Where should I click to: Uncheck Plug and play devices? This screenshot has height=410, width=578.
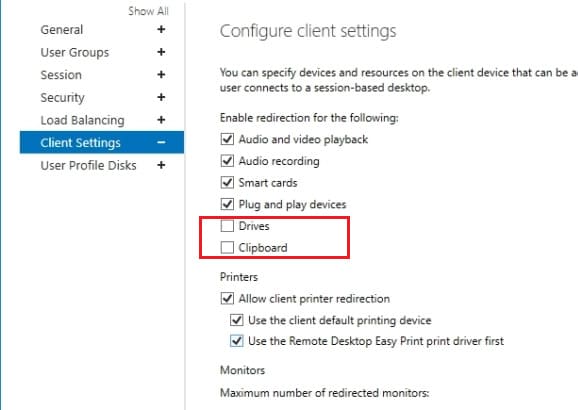(227, 204)
